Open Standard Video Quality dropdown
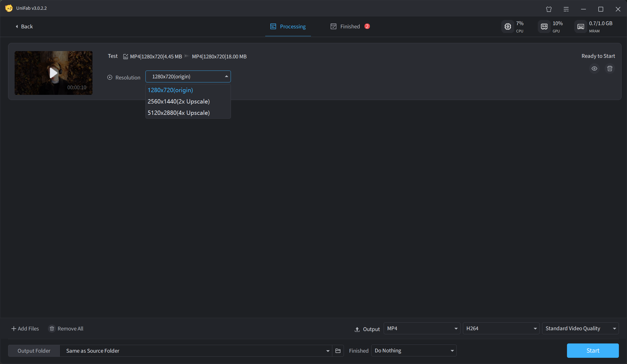The image size is (627, 364). coord(580,328)
